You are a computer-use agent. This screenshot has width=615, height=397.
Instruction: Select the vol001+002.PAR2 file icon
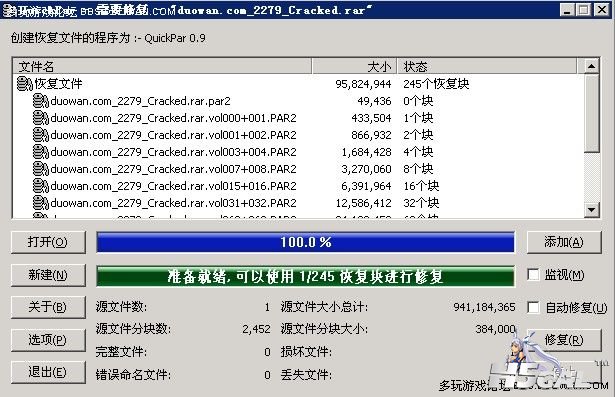(41, 135)
